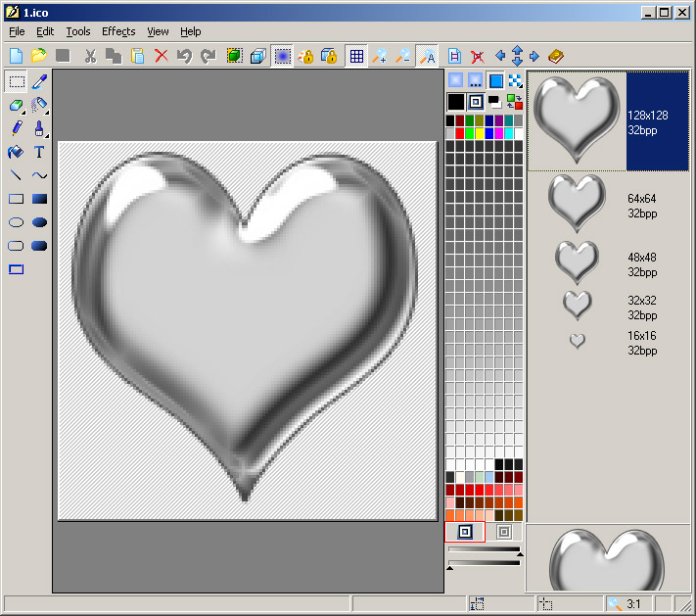Click the left blue arrow icon

pyautogui.click(x=500, y=56)
